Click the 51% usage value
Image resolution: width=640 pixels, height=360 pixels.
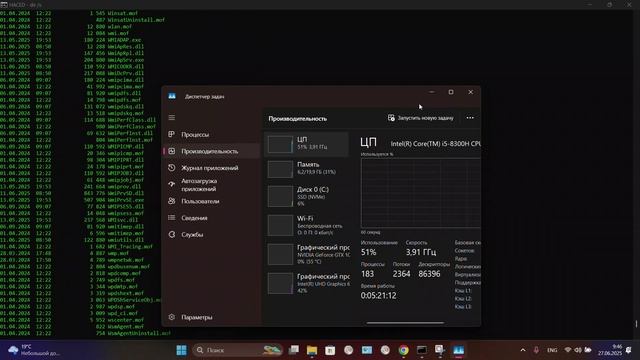(369, 252)
